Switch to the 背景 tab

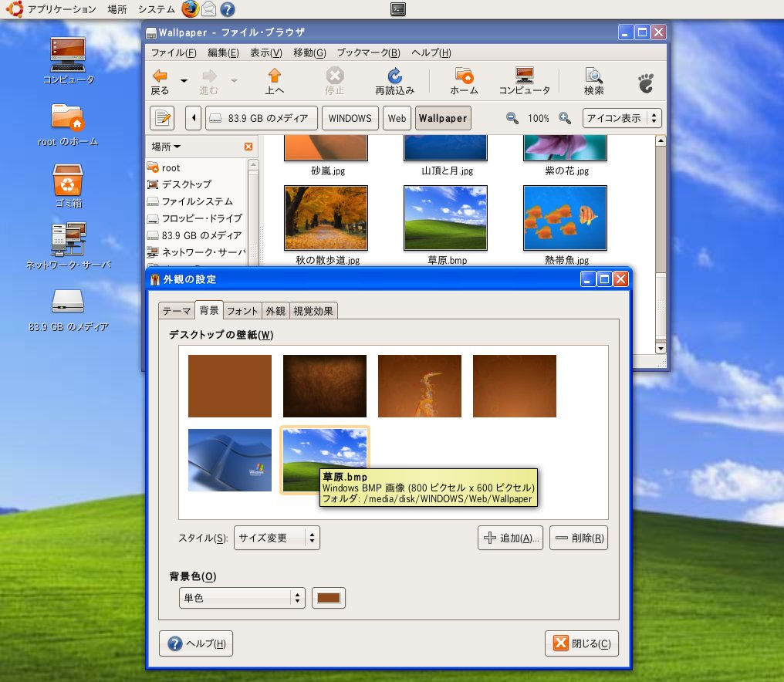[209, 310]
